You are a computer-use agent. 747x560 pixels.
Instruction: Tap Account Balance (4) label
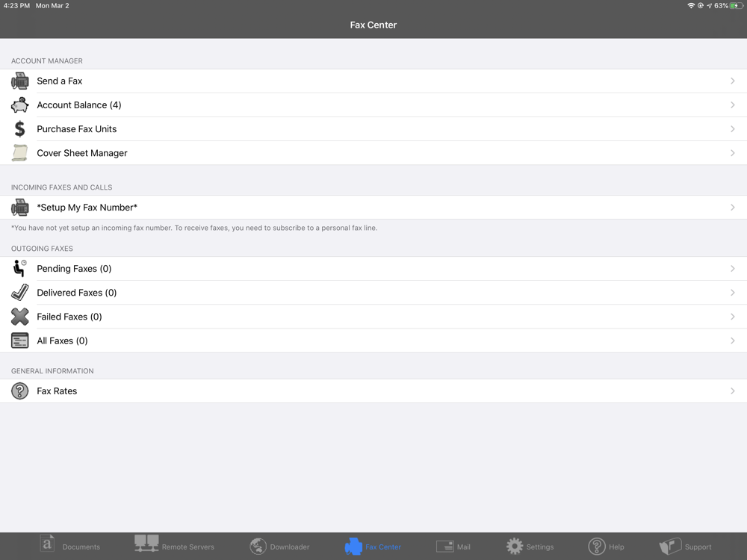[x=79, y=105]
